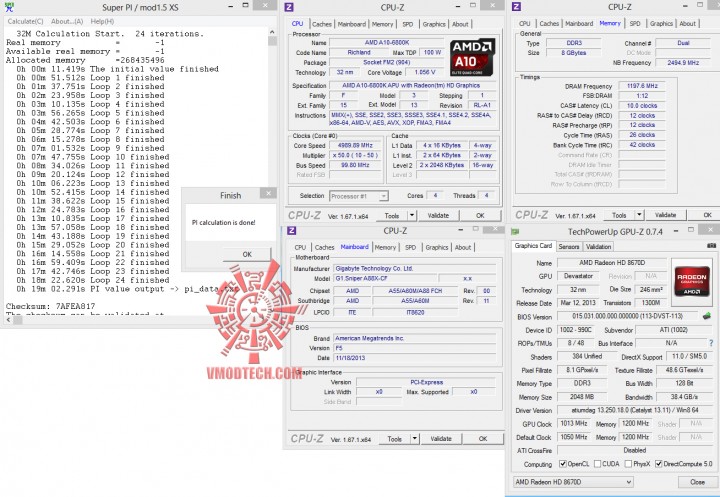Click the Core Speed value 4989.89 MHz
This screenshot has width=720, height=497.
click(355, 145)
